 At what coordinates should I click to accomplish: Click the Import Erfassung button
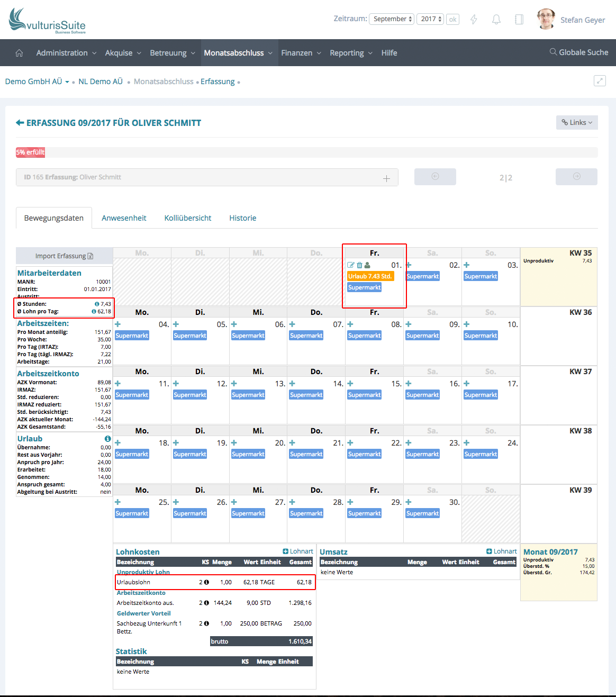tap(64, 256)
